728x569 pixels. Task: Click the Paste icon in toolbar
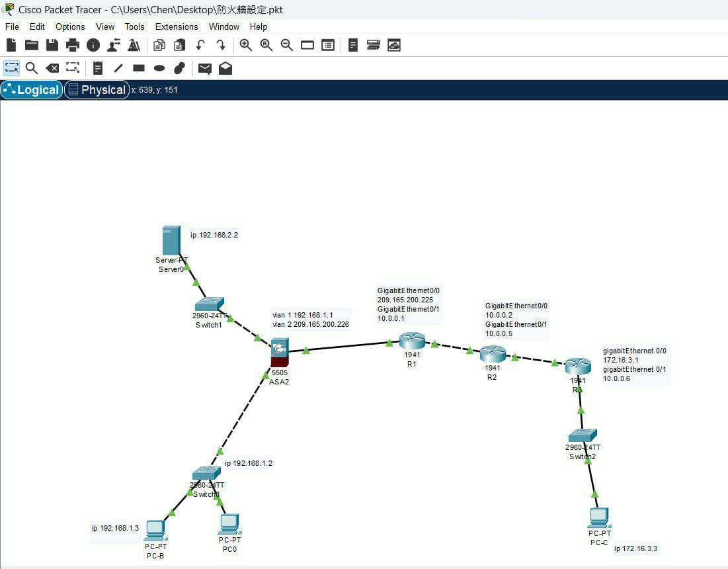coord(179,45)
